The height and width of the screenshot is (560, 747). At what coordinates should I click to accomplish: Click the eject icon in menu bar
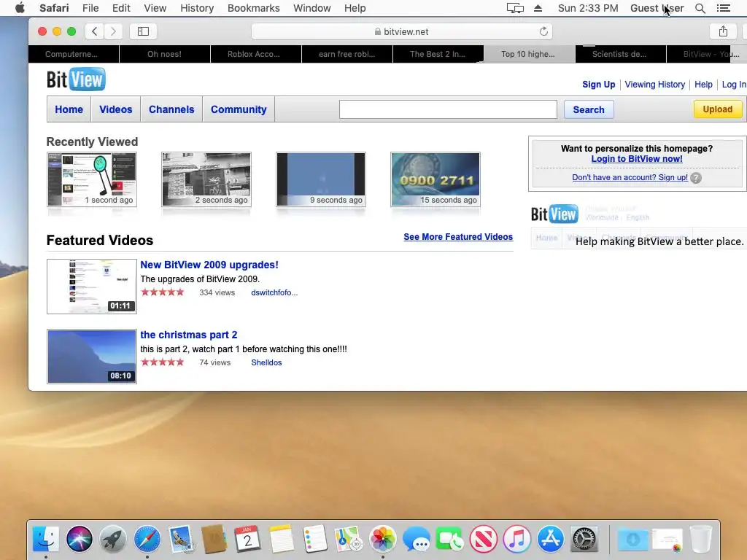[x=538, y=8]
